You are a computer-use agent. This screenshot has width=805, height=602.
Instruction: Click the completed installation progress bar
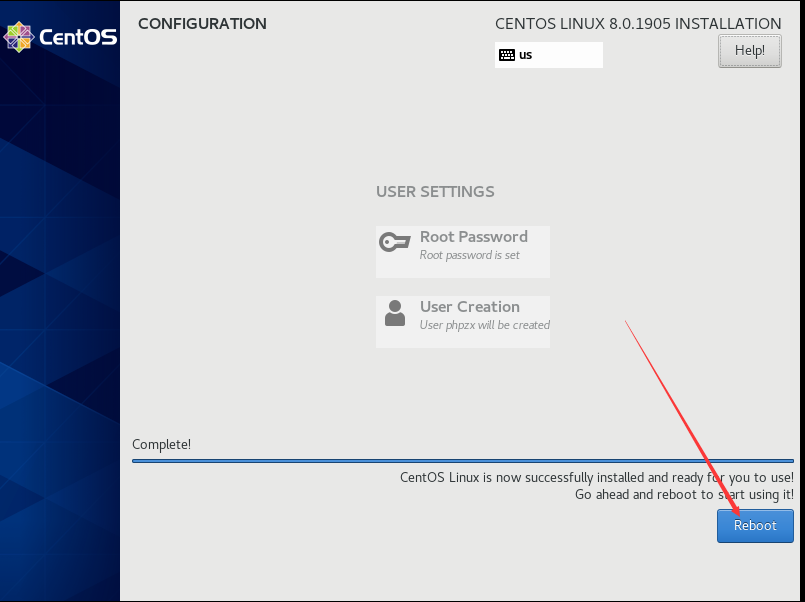click(x=460, y=461)
